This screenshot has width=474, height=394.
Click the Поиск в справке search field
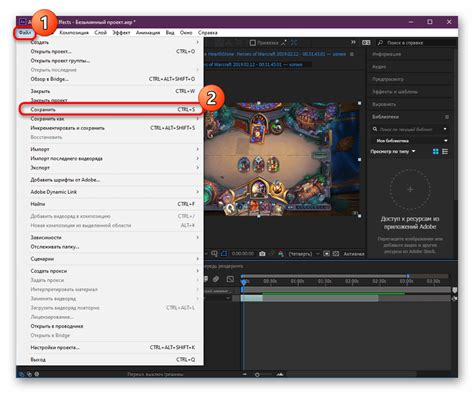coord(417,43)
